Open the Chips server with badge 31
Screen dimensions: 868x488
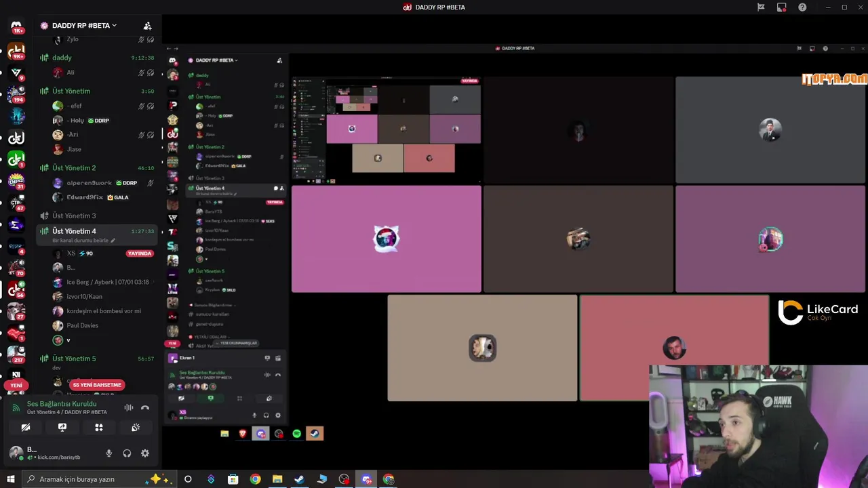coord(16,182)
